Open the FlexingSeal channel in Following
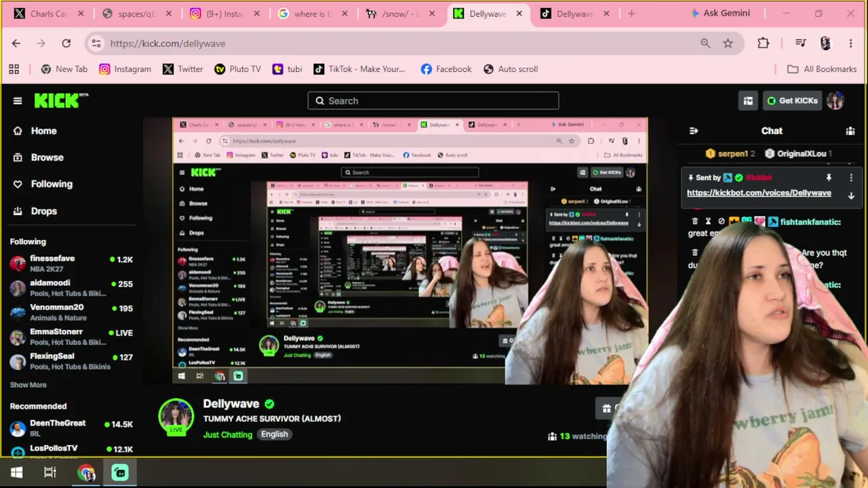 (71, 361)
